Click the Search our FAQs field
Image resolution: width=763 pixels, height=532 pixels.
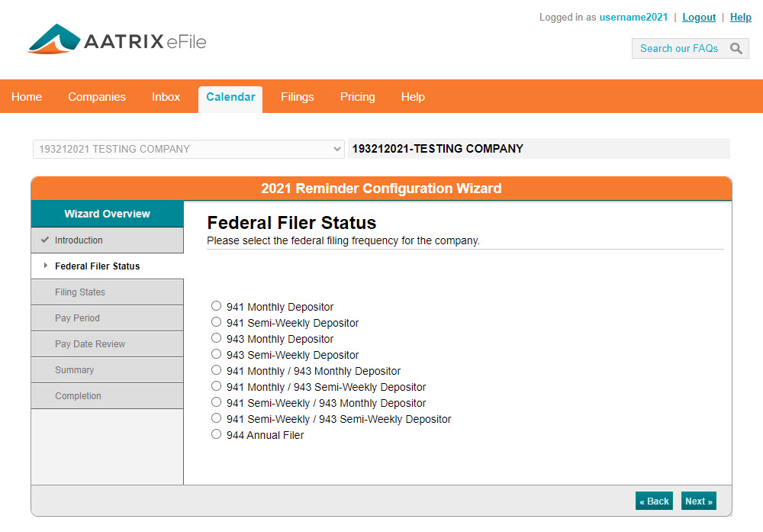click(678, 49)
